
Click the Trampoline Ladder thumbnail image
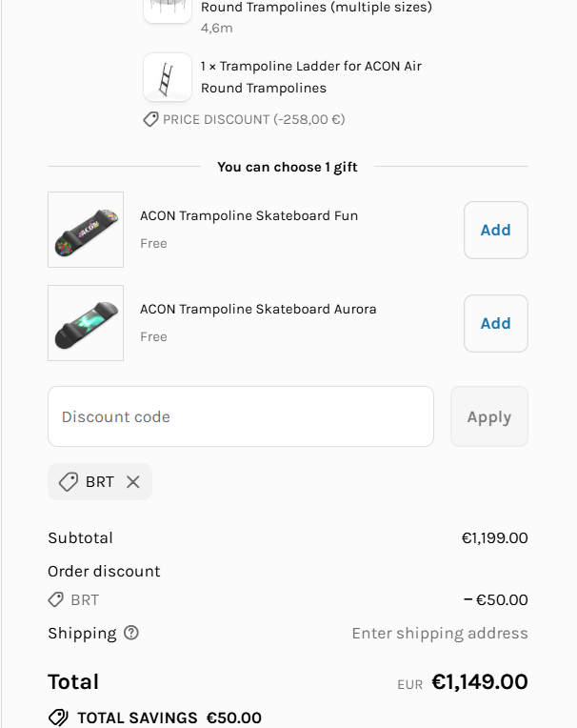[168, 77]
